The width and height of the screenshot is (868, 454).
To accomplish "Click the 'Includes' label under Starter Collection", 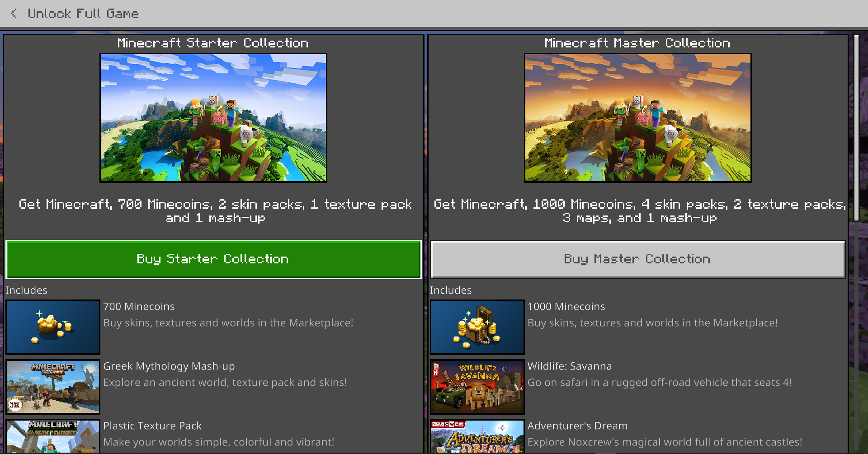I will tap(26, 290).
